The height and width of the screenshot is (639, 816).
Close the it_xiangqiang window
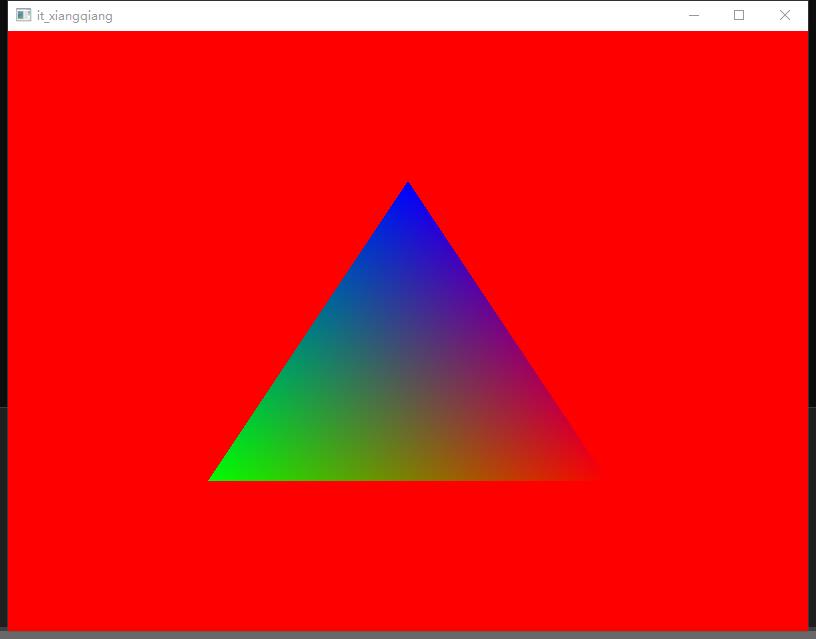click(785, 16)
